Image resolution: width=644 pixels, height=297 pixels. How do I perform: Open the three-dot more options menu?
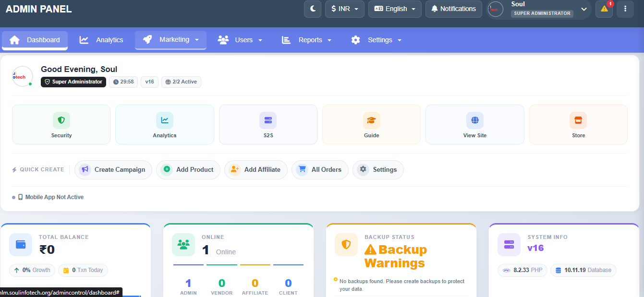click(625, 9)
